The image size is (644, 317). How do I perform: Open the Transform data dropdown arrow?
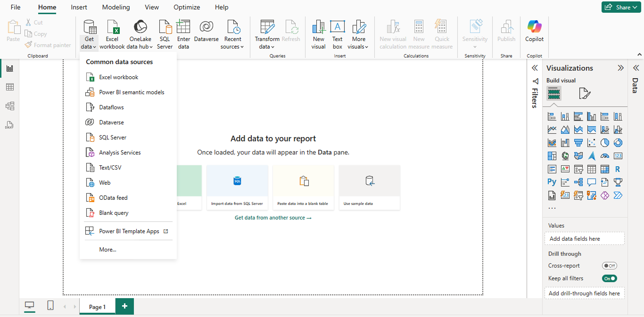point(273,47)
